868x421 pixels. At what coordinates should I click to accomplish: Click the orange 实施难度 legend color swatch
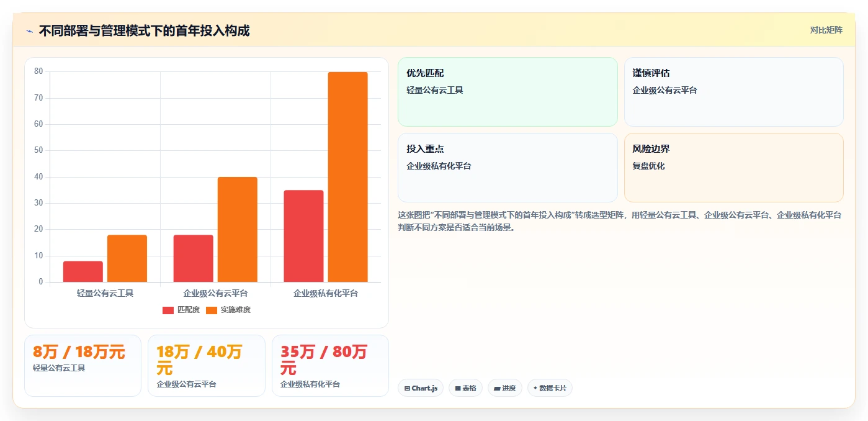(212, 310)
